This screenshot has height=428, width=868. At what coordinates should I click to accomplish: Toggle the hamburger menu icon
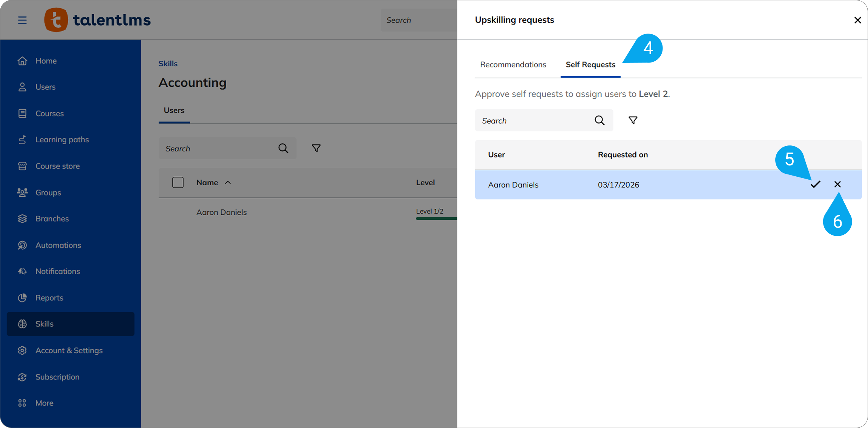(22, 20)
